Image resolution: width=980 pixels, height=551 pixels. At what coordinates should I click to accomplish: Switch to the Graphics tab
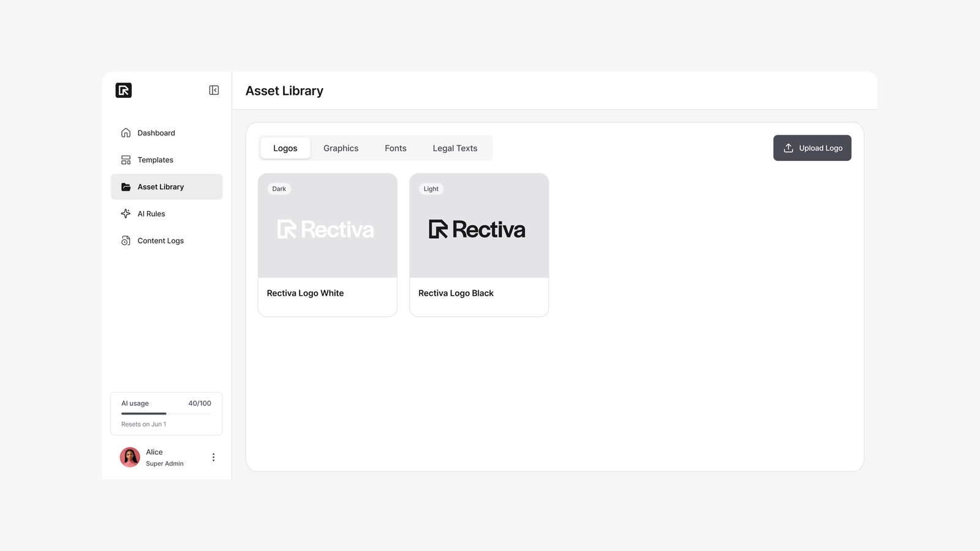coord(341,148)
